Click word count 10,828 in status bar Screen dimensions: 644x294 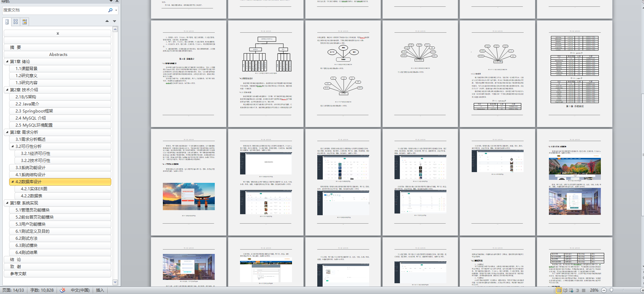[42, 290]
